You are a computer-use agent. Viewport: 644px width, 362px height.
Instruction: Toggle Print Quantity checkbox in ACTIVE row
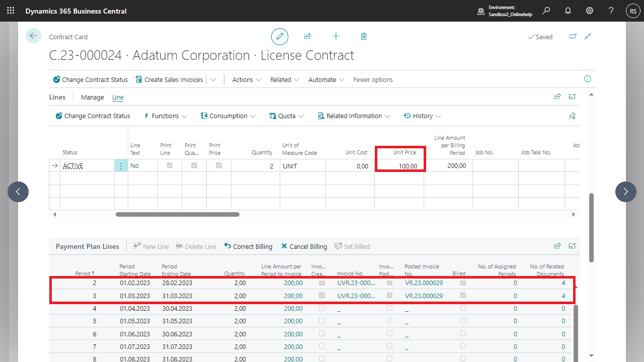pos(194,165)
